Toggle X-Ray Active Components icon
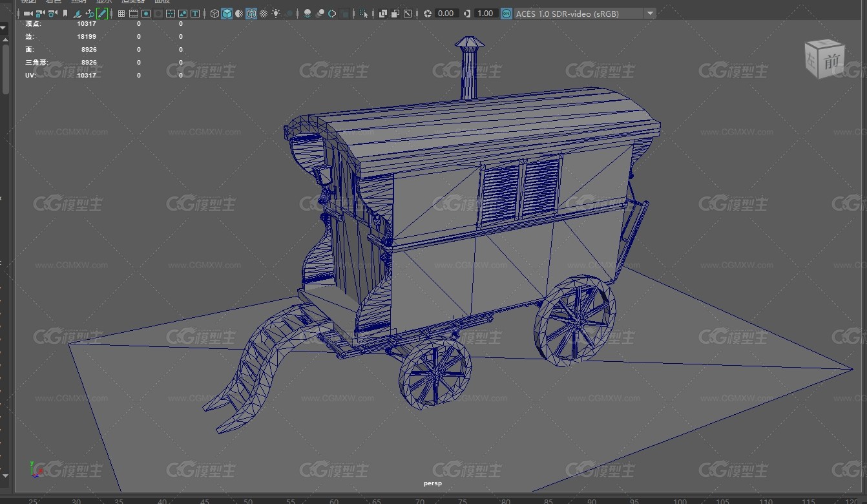Viewport: 867px width, 504px height. pyautogui.click(x=395, y=14)
